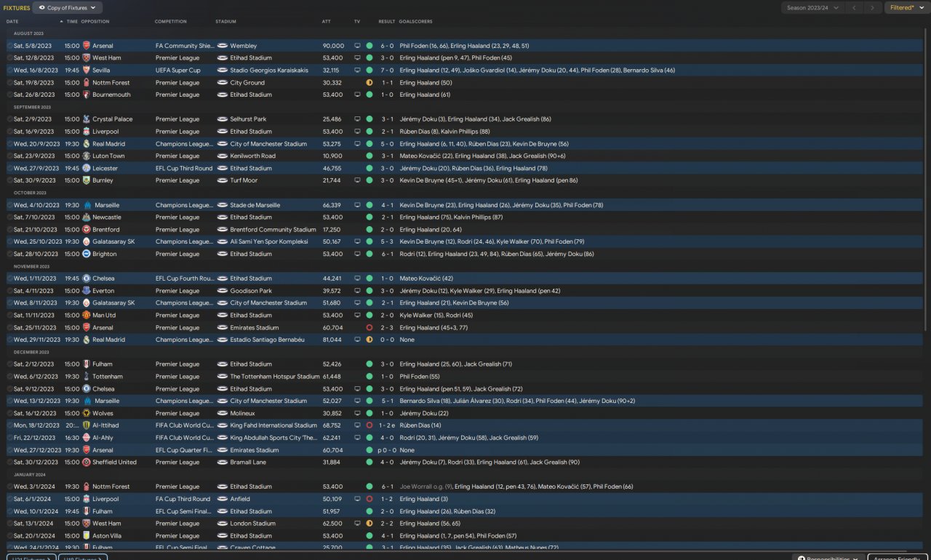Sort by the Goalscorers column header
The width and height of the screenshot is (931, 560).
point(415,22)
